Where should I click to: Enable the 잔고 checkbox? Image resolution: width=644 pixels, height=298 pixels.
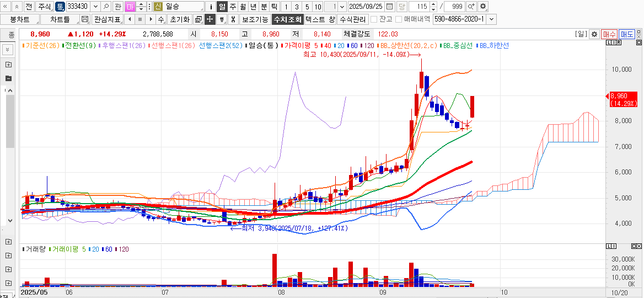(374, 19)
